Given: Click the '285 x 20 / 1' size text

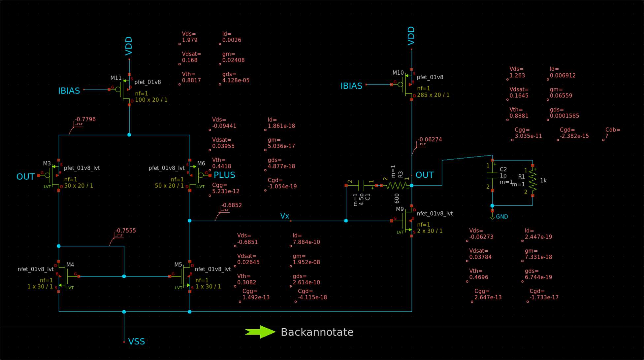Looking at the screenshot, I should tap(433, 95).
